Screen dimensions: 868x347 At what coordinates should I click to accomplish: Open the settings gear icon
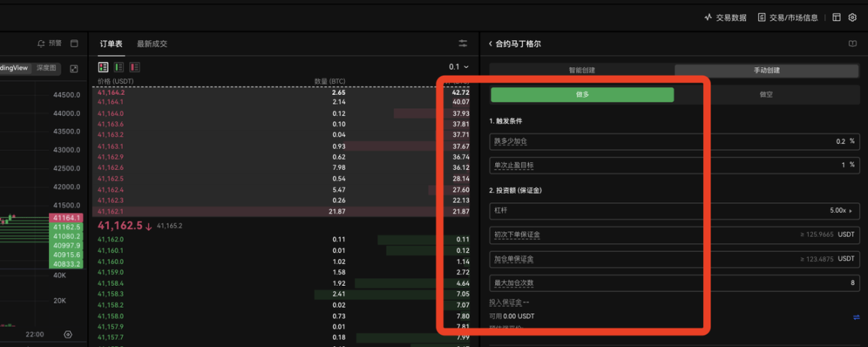coord(853,17)
